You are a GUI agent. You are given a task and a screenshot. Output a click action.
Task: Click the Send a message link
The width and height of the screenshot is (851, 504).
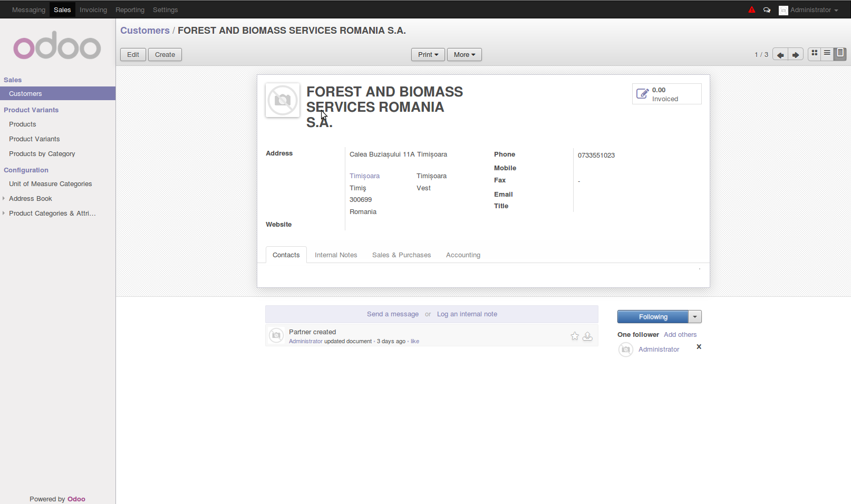[392, 314]
